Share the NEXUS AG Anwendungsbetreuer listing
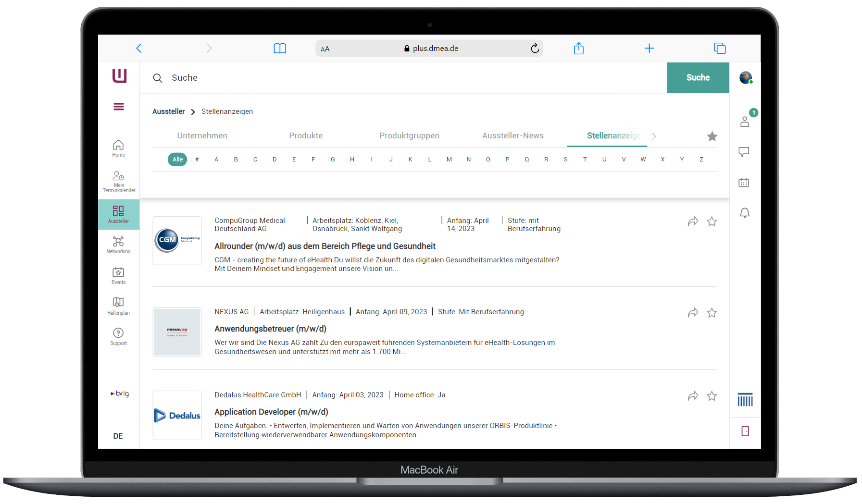 (692, 313)
